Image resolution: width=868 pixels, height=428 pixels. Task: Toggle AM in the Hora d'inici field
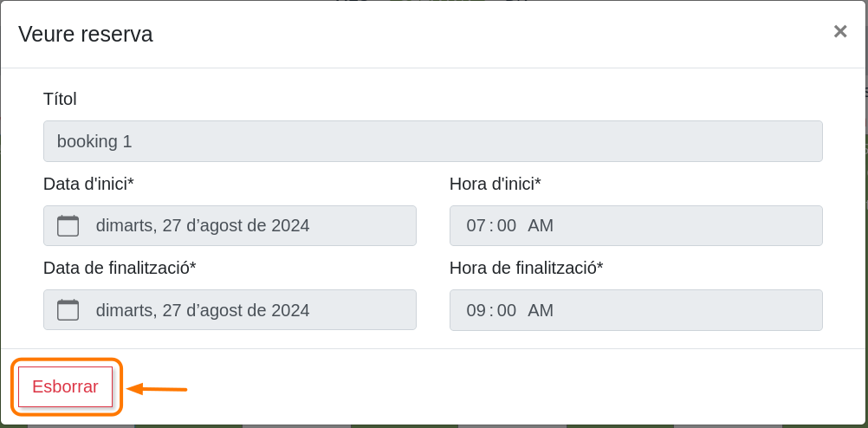click(x=541, y=226)
